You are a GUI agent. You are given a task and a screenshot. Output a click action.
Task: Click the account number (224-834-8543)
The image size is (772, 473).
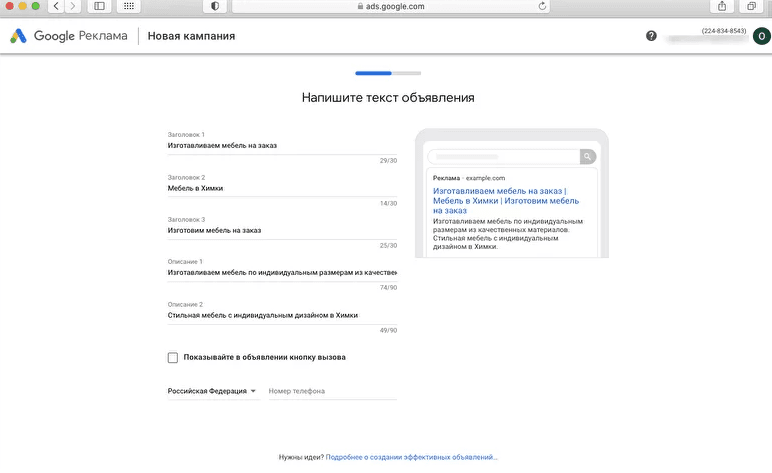724,31
